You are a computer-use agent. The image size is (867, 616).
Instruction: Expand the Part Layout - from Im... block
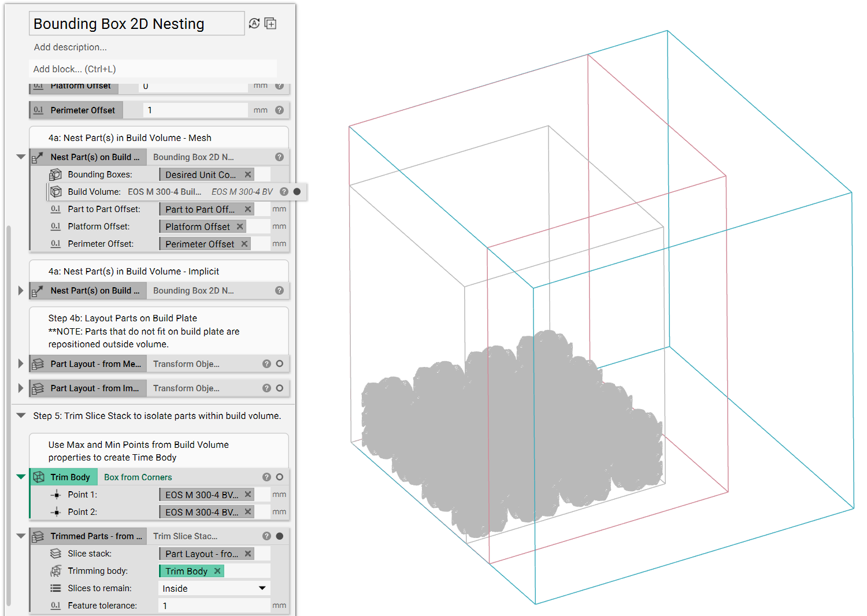(x=21, y=388)
